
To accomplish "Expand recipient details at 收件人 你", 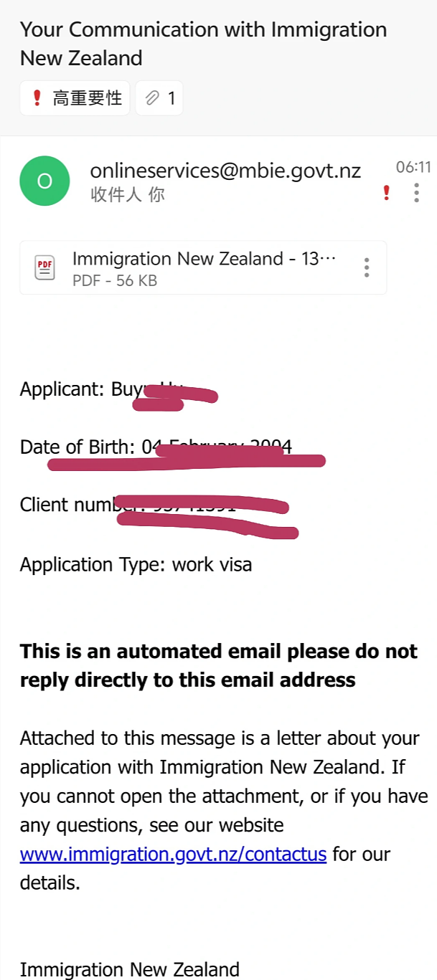I will coord(128,194).
